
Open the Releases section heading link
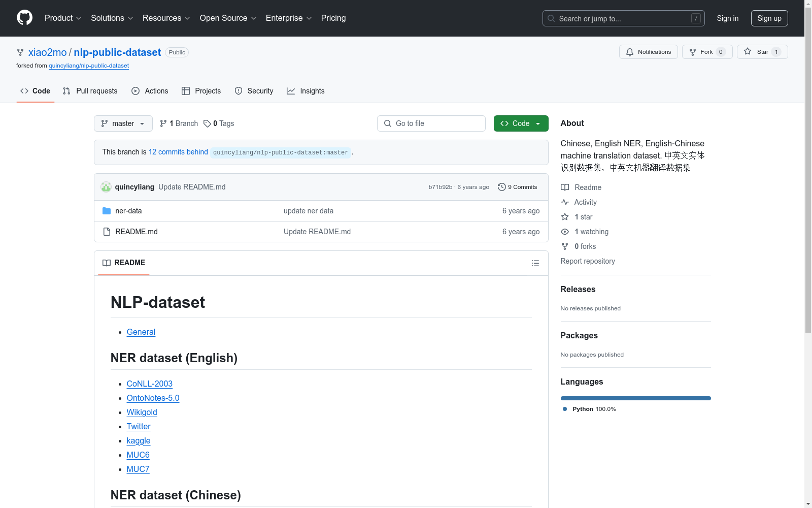[x=578, y=289]
